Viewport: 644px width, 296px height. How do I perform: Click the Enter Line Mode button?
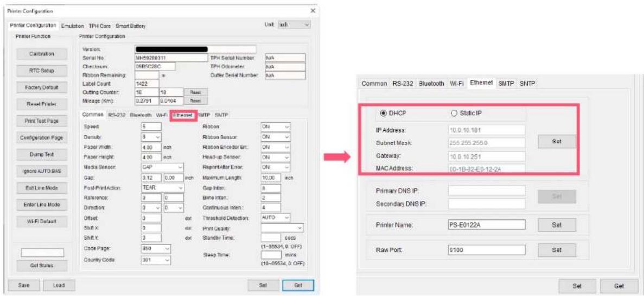[x=41, y=204]
